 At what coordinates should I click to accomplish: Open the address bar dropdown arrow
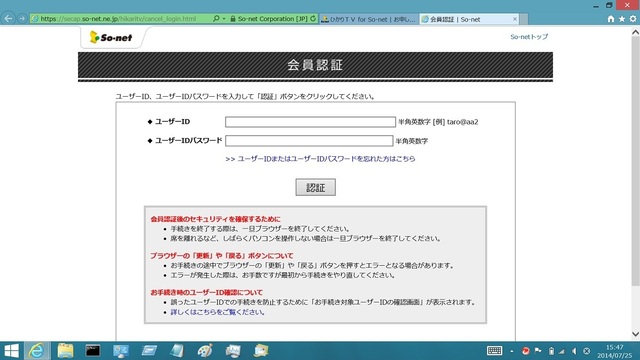224,19
